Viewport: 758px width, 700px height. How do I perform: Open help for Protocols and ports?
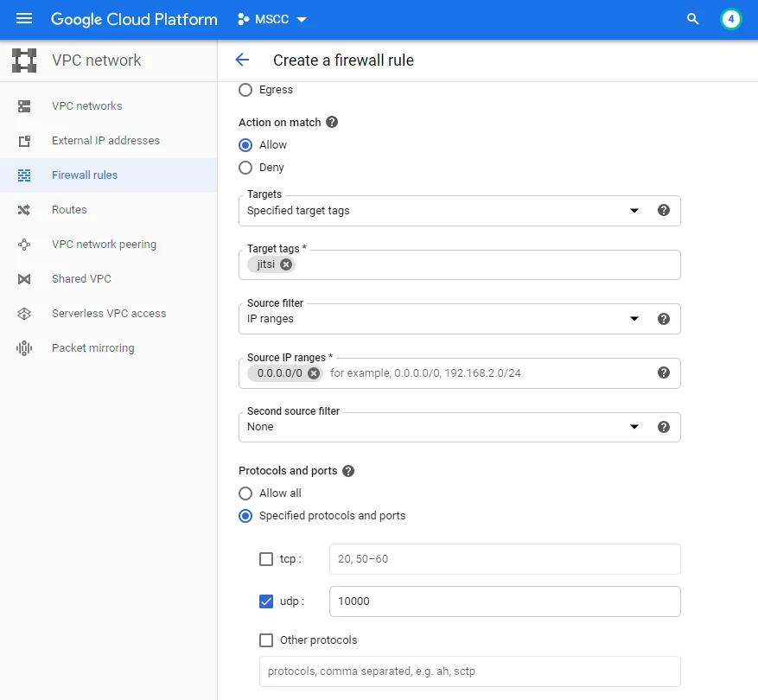pos(348,471)
